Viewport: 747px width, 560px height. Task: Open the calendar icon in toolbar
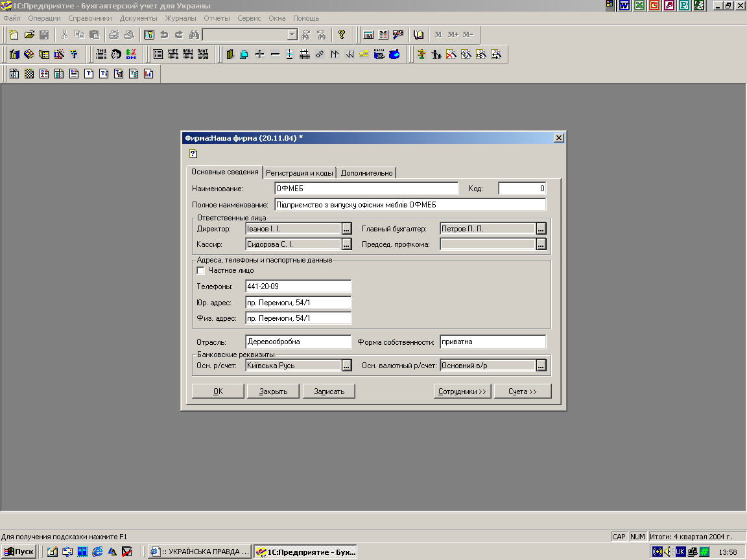click(383, 35)
